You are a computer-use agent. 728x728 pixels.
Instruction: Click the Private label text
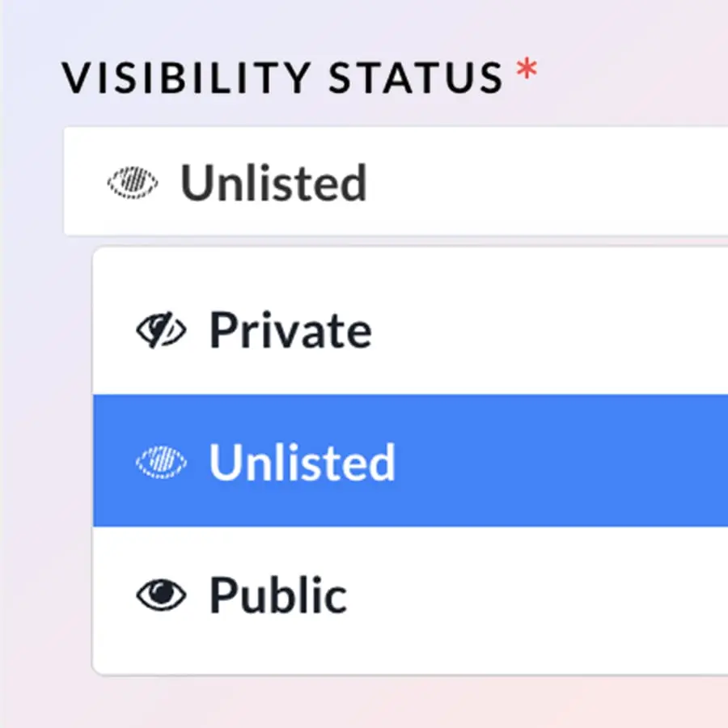pos(290,330)
